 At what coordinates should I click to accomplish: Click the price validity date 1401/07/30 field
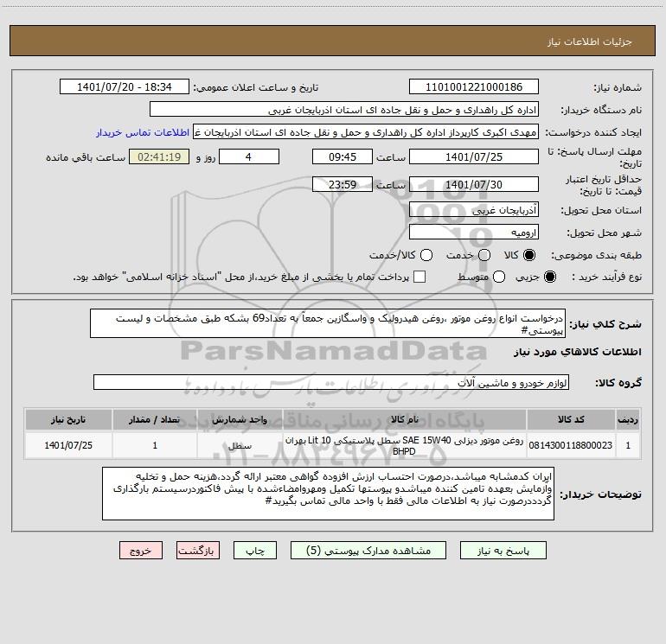click(474, 184)
